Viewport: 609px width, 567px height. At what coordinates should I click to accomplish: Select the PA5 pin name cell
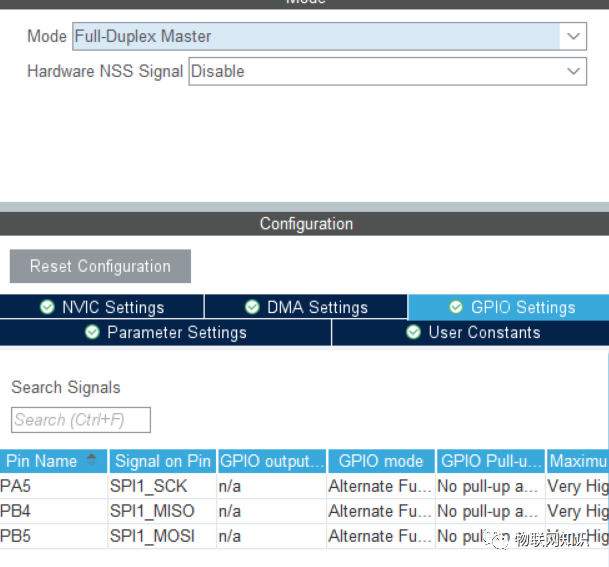click(x=54, y=486)
